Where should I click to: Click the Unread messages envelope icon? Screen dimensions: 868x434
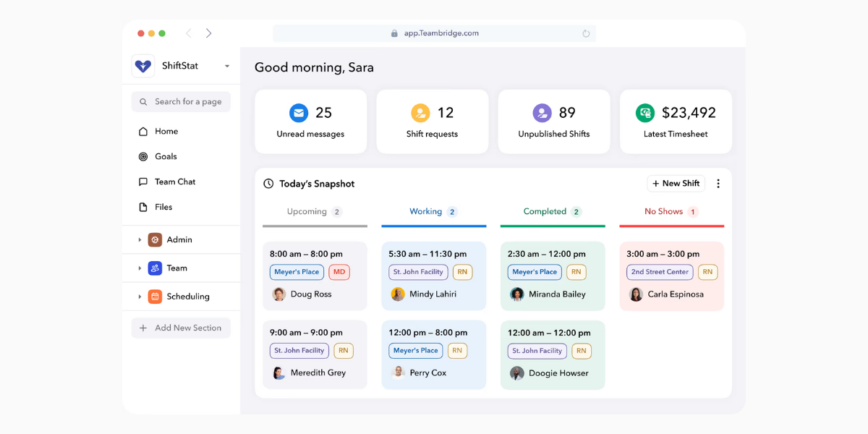(x=299, y=113)
